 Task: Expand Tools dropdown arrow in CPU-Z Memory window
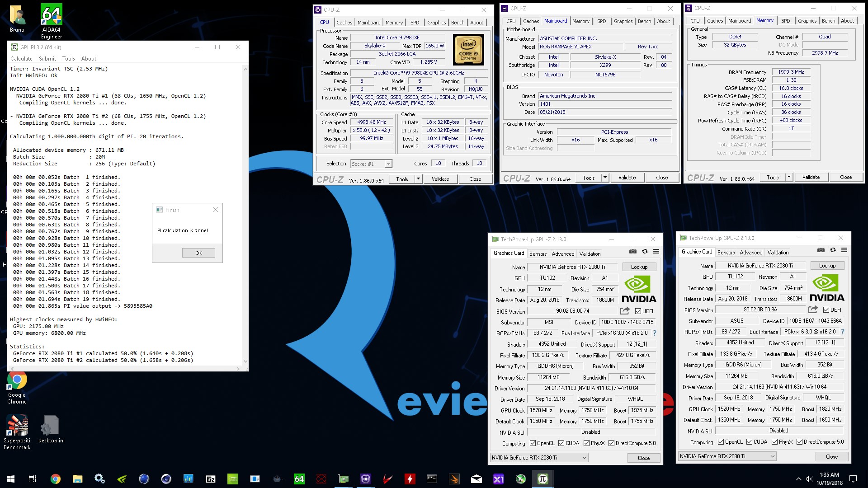tap(789, 177)
